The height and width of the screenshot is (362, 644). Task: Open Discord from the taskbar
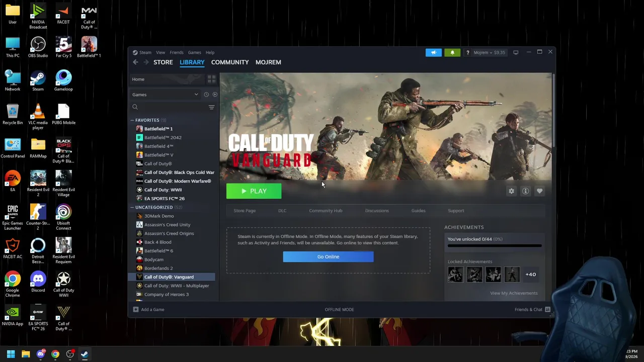40,354
